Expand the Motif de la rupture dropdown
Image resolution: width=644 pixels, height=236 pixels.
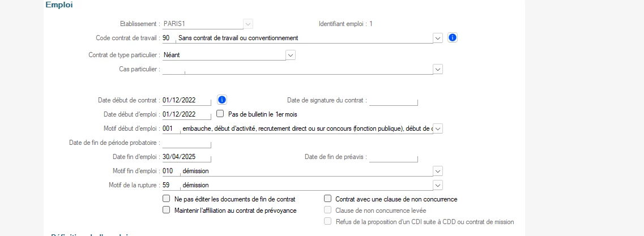click(x=438, y=185)
